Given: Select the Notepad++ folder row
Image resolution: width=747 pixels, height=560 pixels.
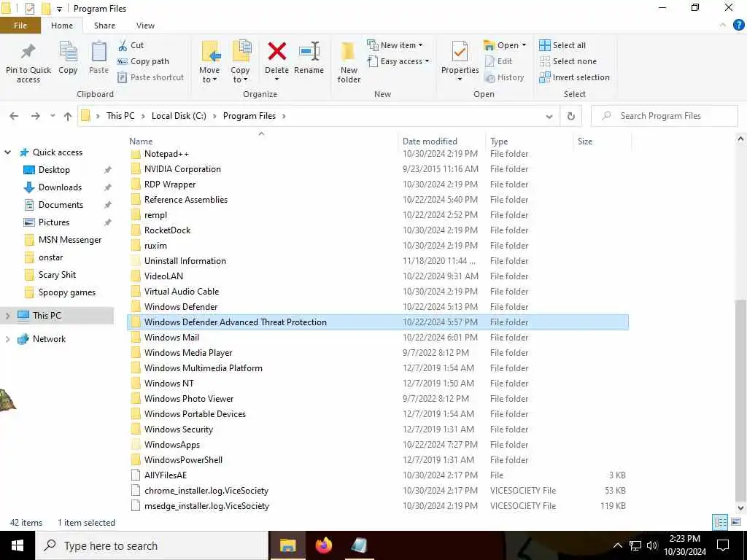Looking at the screenshot, I should coord(378,154).
